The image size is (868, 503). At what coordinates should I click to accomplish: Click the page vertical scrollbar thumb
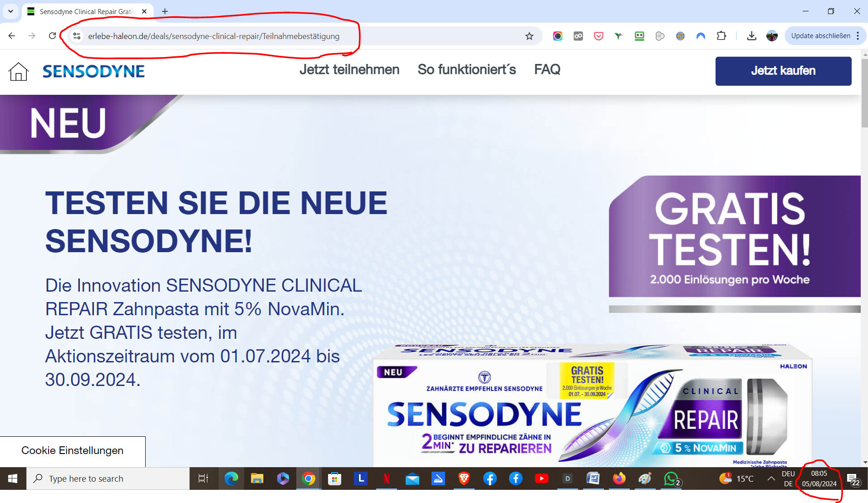(x=864, y=93)
